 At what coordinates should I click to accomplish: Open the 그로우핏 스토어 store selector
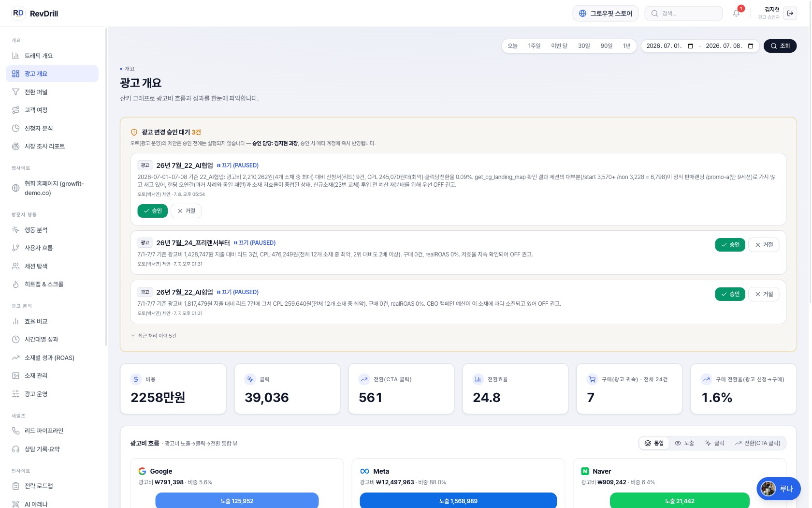coord(606,14)
